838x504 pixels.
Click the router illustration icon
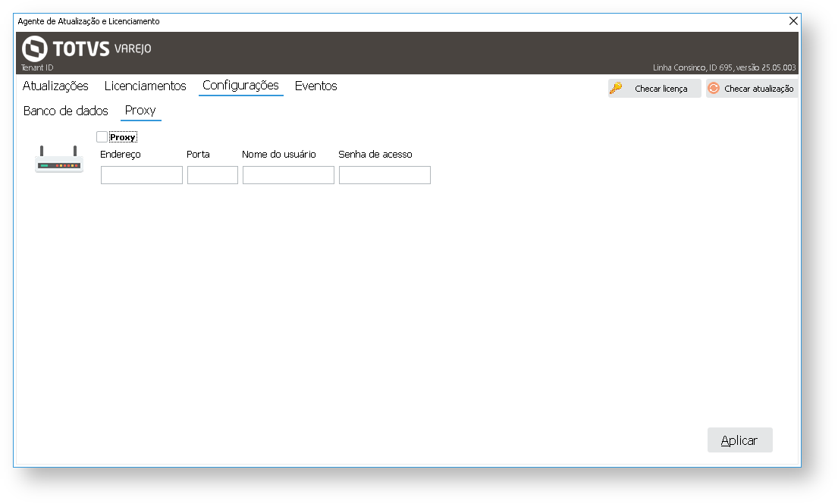coord(59,160)
